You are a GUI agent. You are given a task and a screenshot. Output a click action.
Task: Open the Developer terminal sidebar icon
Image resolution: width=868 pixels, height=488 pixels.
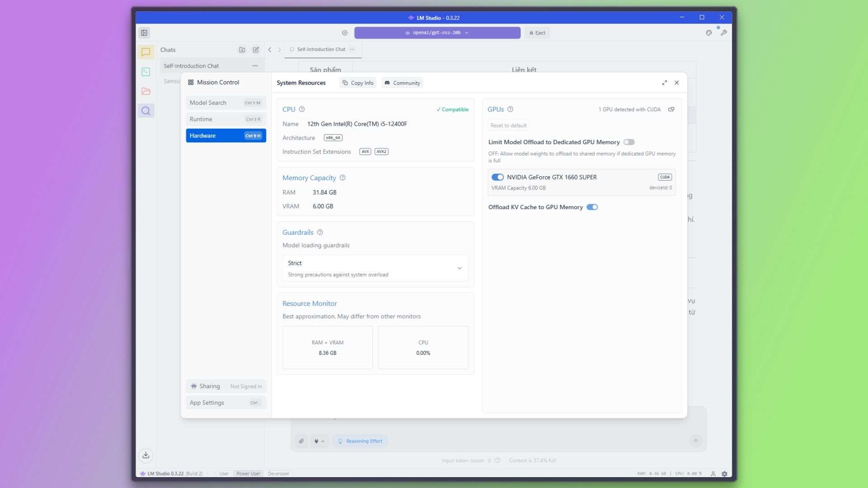pyautogui.click(x=146, y=72)
